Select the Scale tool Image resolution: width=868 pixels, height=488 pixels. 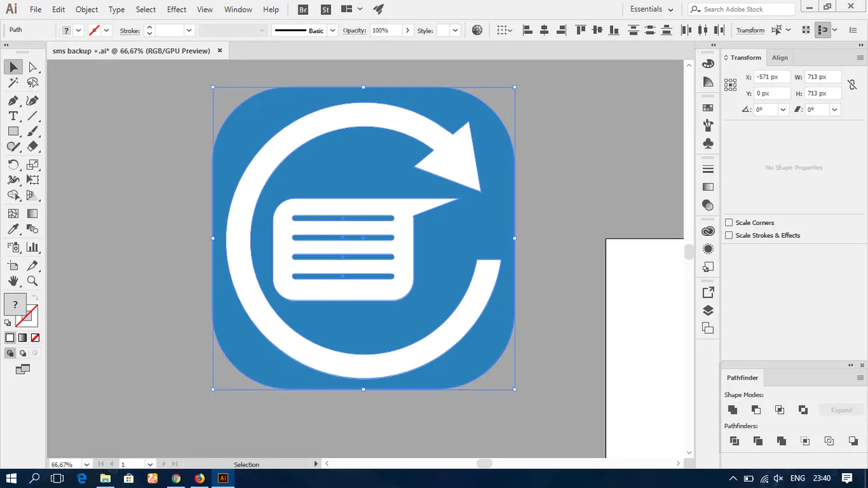33,165
